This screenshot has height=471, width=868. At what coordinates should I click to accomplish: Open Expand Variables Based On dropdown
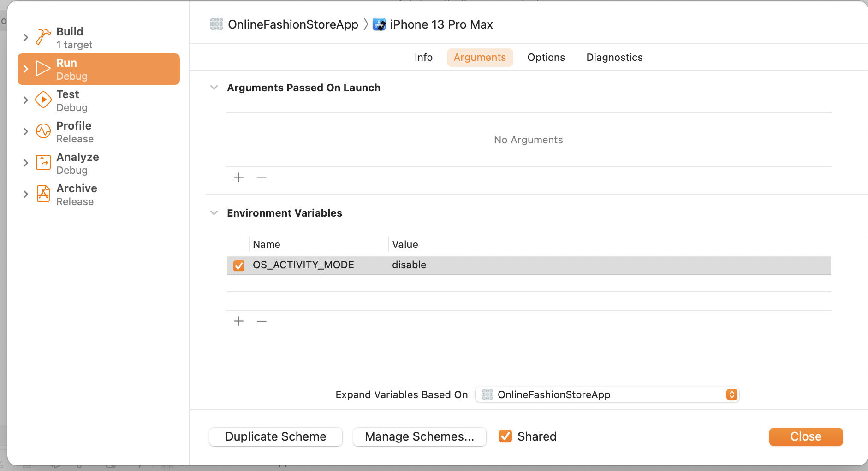(607, 394)
